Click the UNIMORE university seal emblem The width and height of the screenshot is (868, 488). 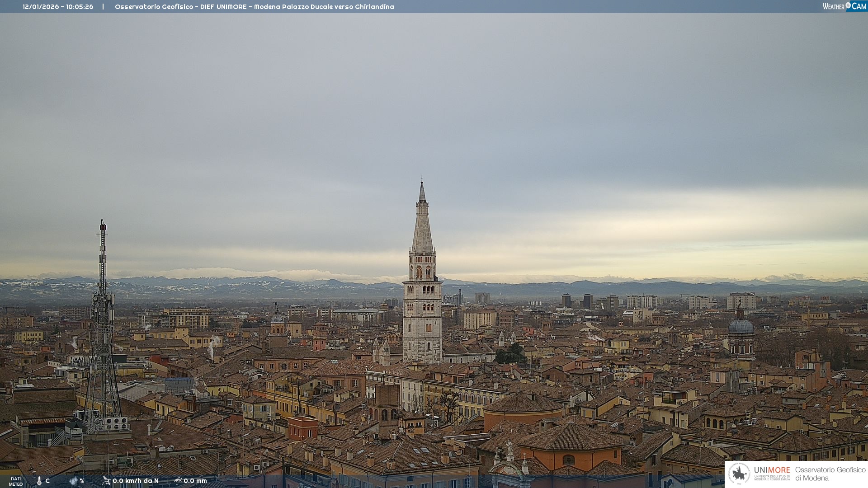point(739,474)
